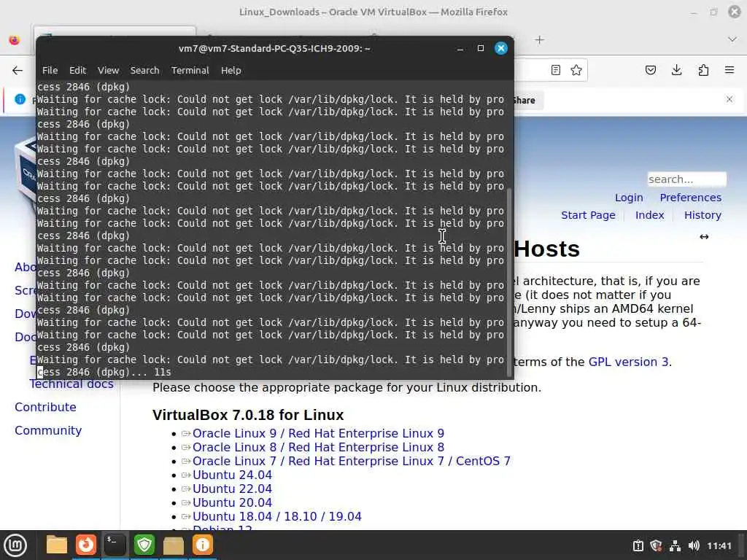Dismiss the Firefox notification bar
Viewport: 747px width, 560px height.
pyautogui.click(x=729, y=99)
